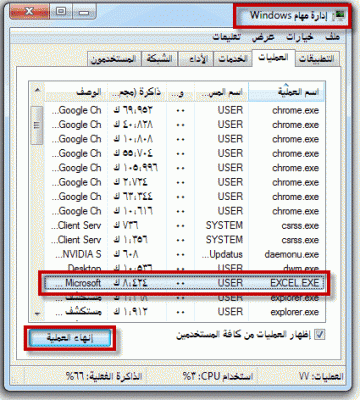Select chrome.exe with memory ٦٩٬٩٥٢
Viewport: 360px width, 400px height.
pos(295,110)
